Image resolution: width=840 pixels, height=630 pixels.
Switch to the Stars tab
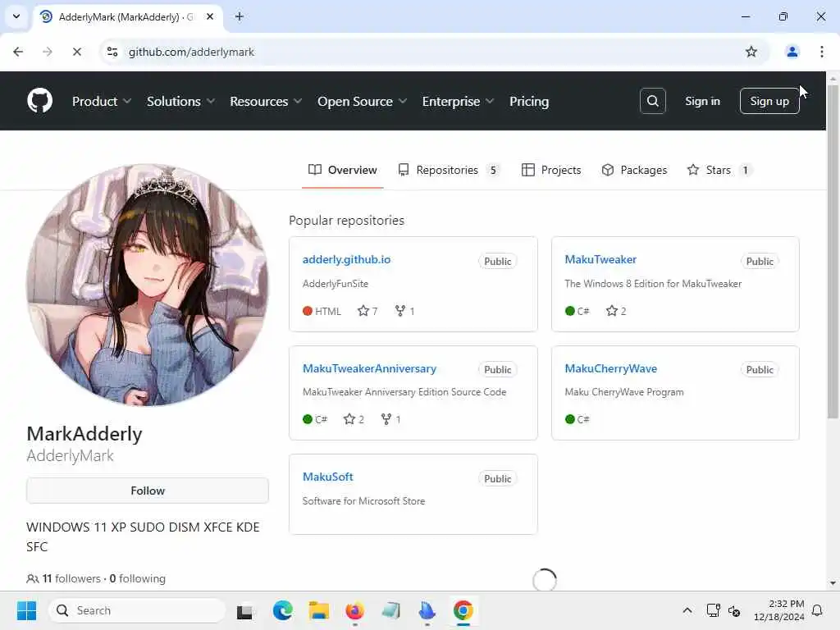(719, 170)
